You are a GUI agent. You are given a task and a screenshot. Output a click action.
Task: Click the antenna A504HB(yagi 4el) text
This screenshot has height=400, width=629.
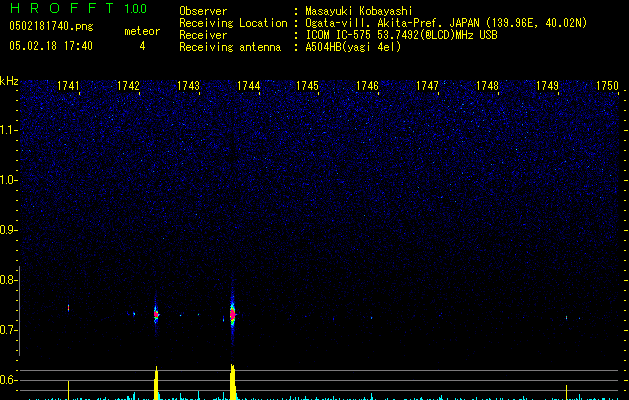(353, 47)
